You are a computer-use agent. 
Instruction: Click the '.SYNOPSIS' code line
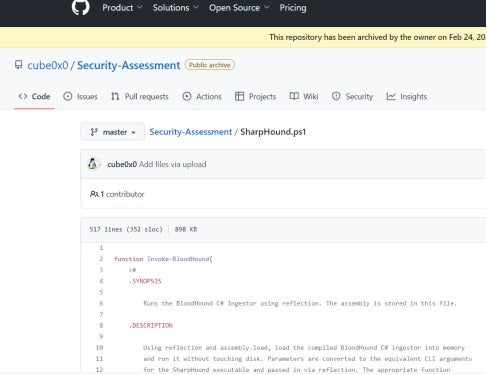pos(145,281)
